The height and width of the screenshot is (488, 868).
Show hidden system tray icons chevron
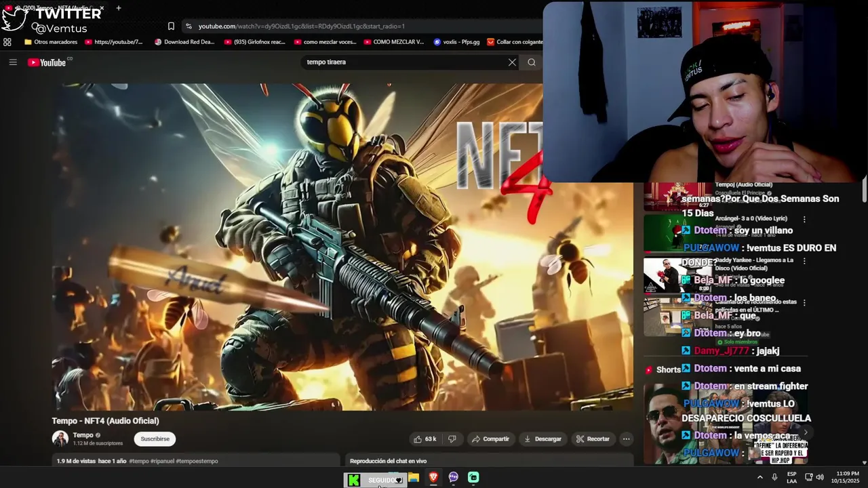(759, 477)
